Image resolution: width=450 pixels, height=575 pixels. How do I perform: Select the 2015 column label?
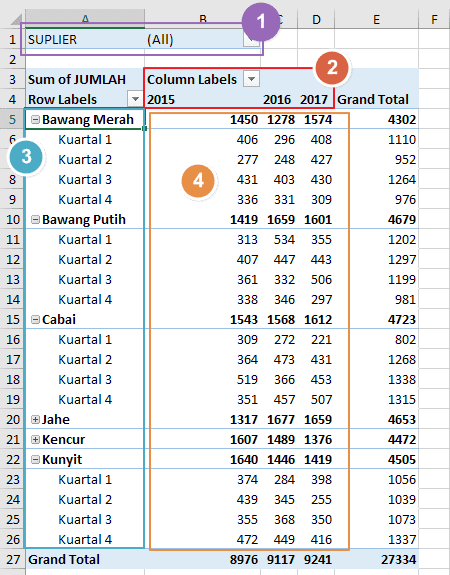[x=202, y=99]
